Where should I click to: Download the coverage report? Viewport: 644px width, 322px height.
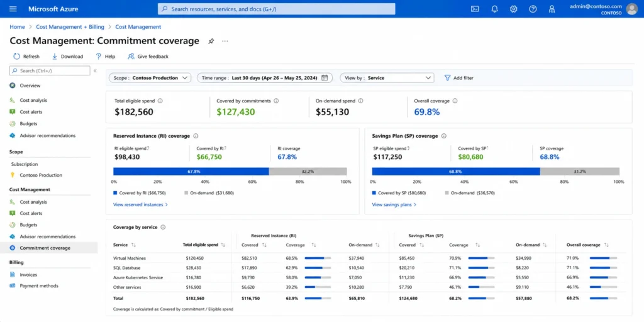(67, 56)
